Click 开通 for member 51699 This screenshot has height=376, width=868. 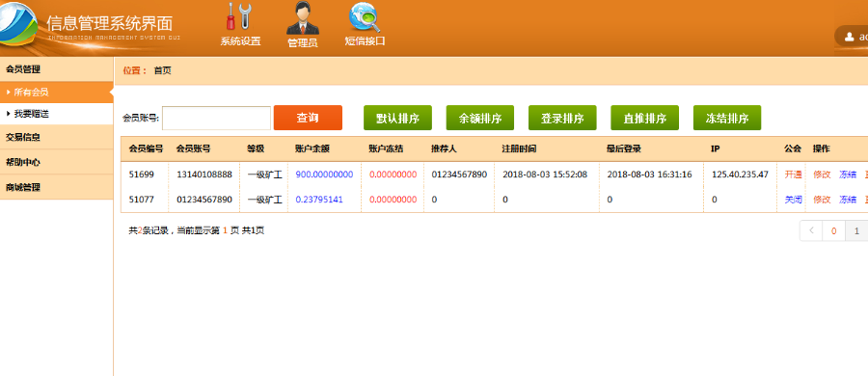pos(794,175)
